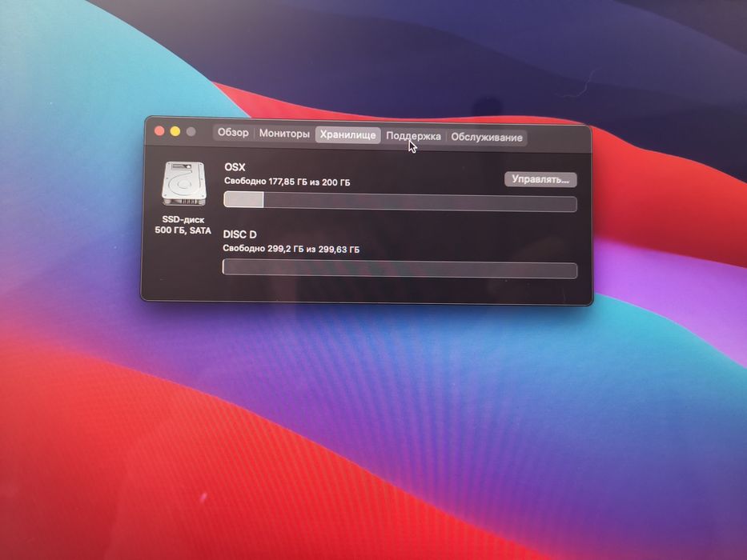Click the Управлять... button

click(x=540, y=179)
